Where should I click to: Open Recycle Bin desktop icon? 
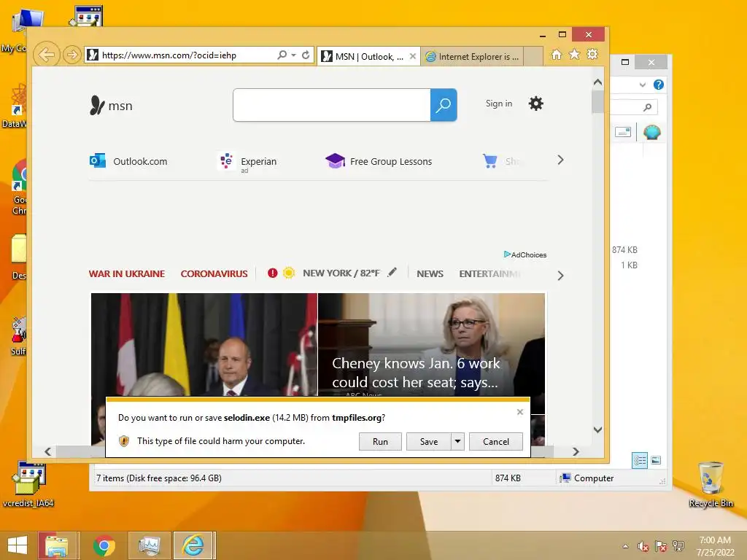coord(711,484)
